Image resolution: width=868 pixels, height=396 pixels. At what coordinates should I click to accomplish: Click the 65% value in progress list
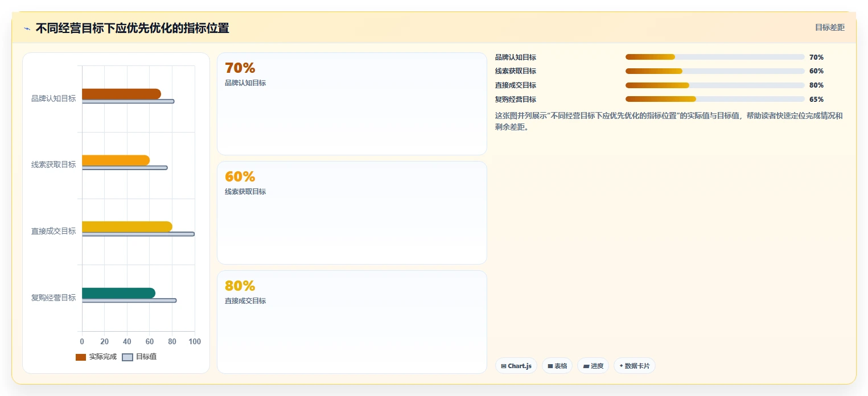(x=816, y=100)
